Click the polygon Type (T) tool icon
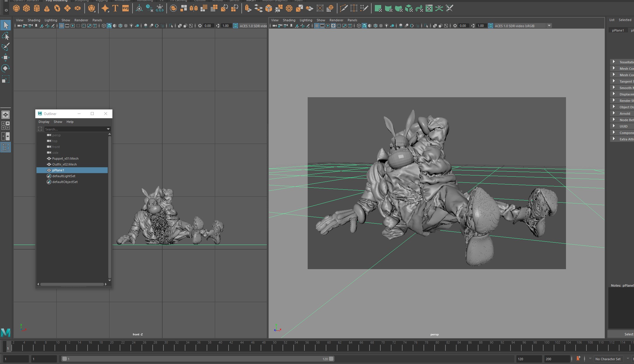This screenshot has width=634, height=364. click(x=115, y=8)
